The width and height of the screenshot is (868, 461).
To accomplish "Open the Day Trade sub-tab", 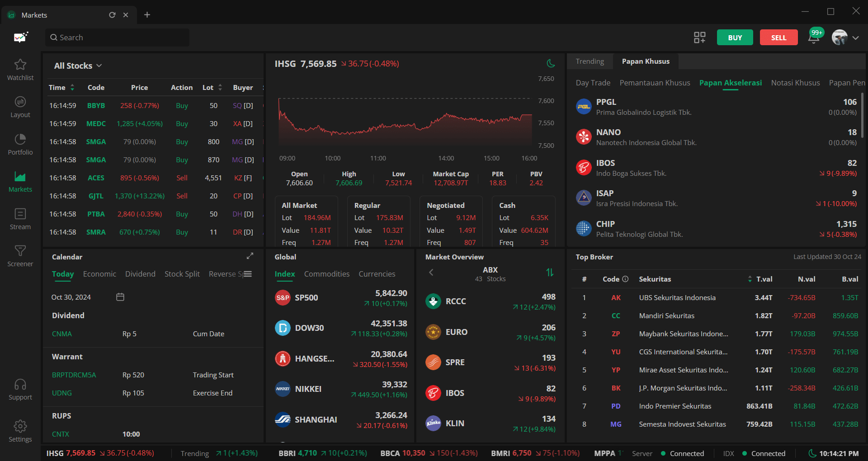I will coord(593,83).
